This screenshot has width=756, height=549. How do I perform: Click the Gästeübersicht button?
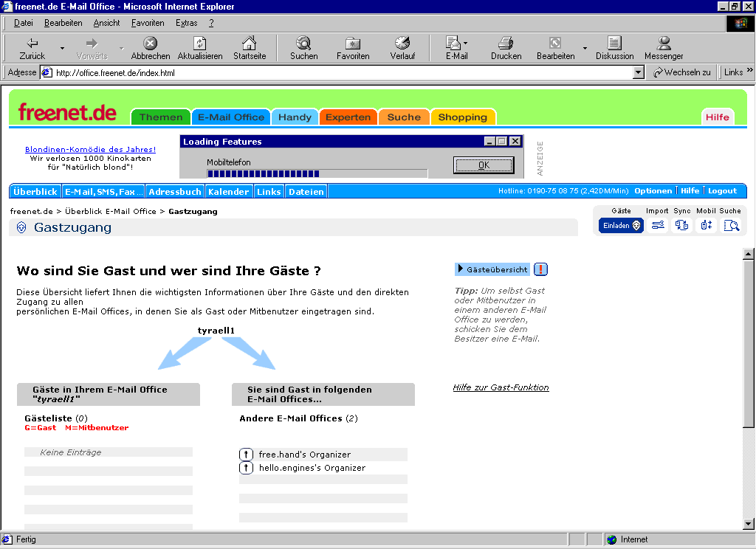492,269
